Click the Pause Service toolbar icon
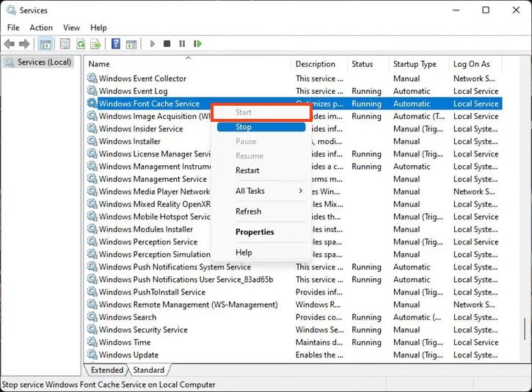 182,44
